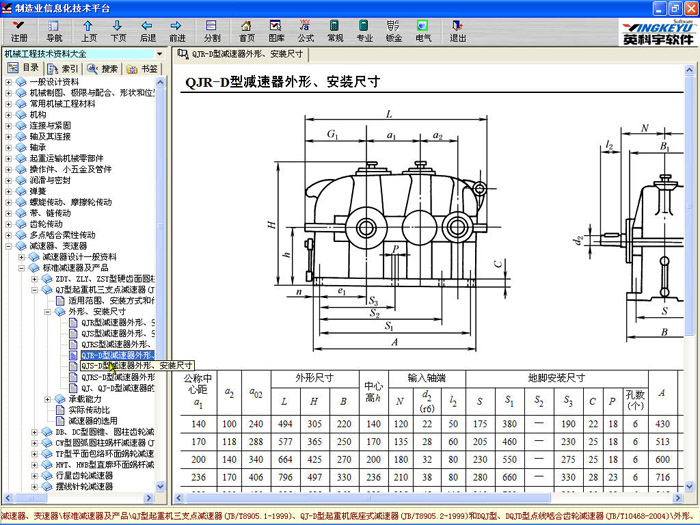Open the 图库 image library icon

tap(277, 30)
